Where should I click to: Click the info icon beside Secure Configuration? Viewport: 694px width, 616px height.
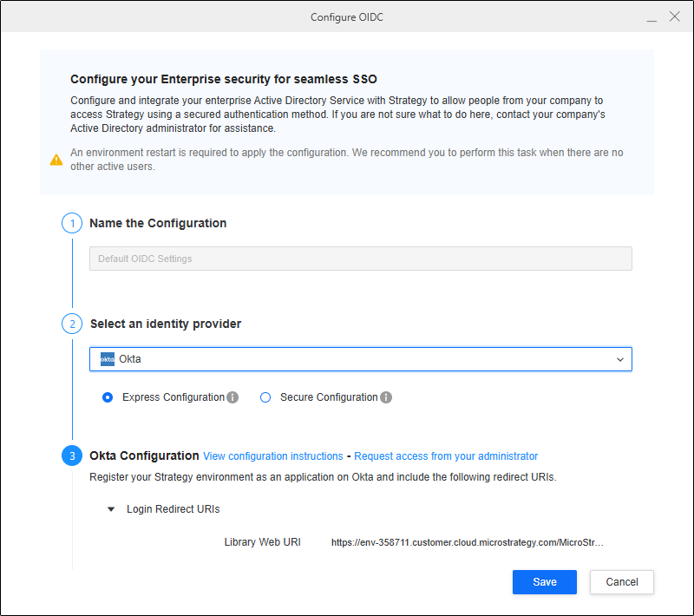pyautogui.click(x=386, y=398)
